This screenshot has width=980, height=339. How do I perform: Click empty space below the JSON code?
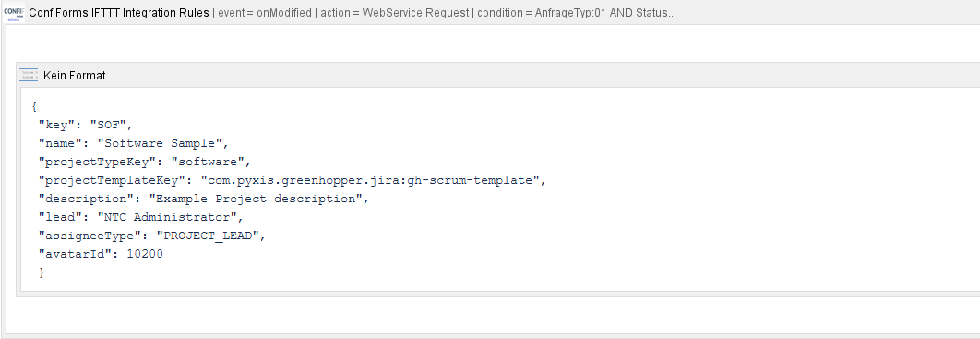pos(500,285)
